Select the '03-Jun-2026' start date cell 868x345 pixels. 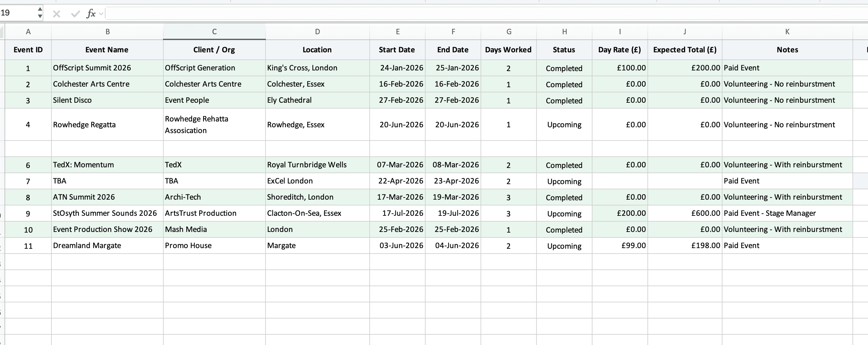[x=397, y=246]
